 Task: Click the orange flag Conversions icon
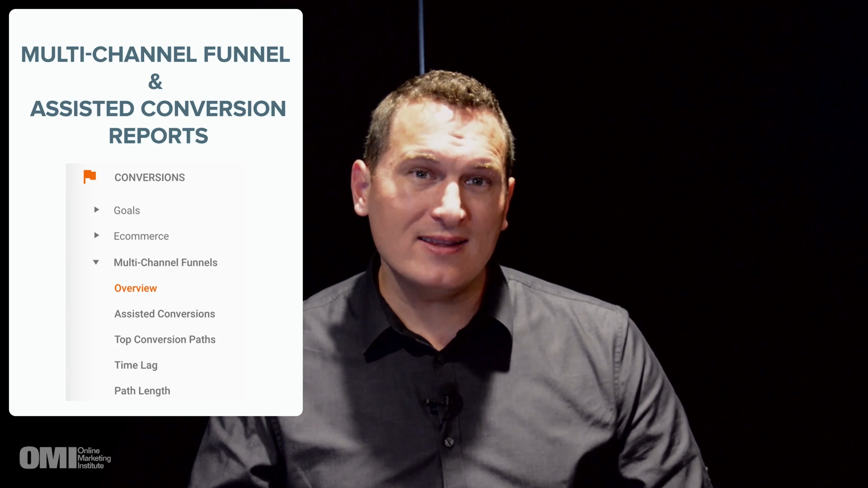pos(89,177)
